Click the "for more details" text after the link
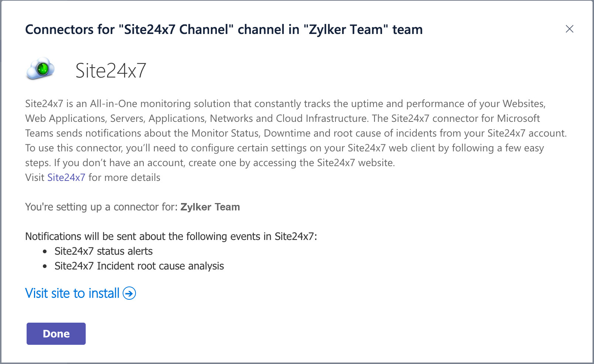 (124, 178)
